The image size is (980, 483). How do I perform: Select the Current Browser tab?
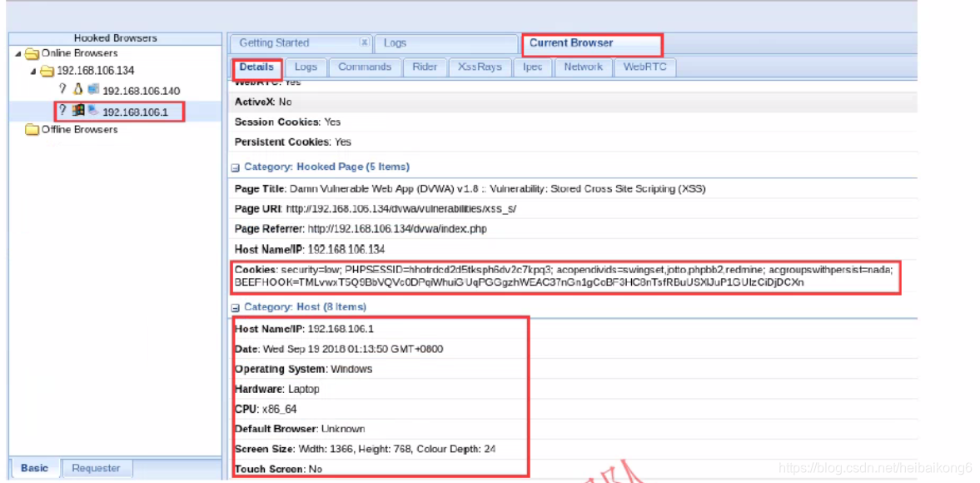click(x=591, y=43)
